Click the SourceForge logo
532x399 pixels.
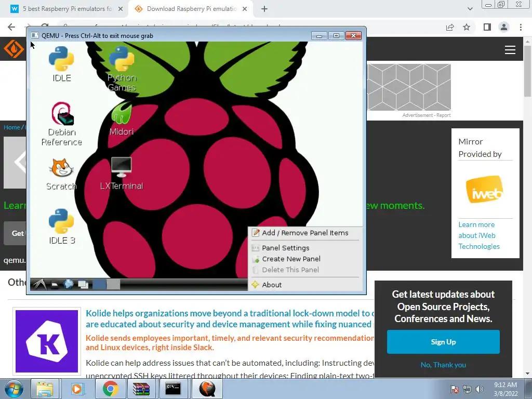tap(14, 49)
